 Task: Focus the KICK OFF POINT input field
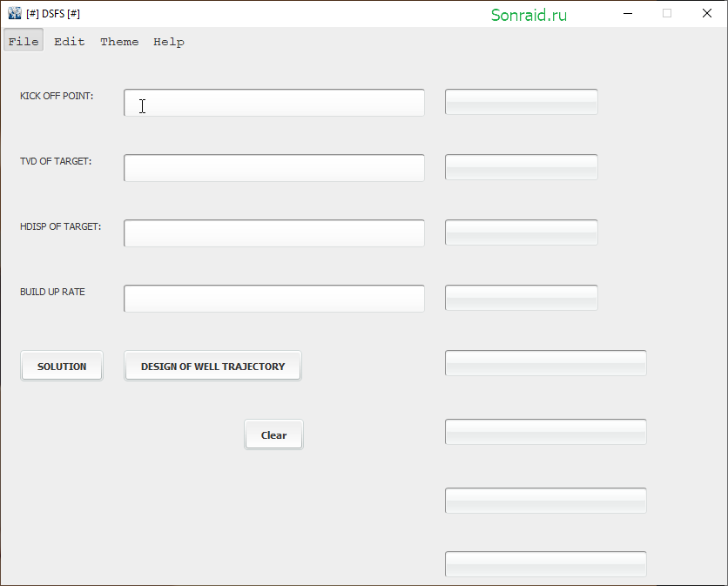tap(274, 103)
